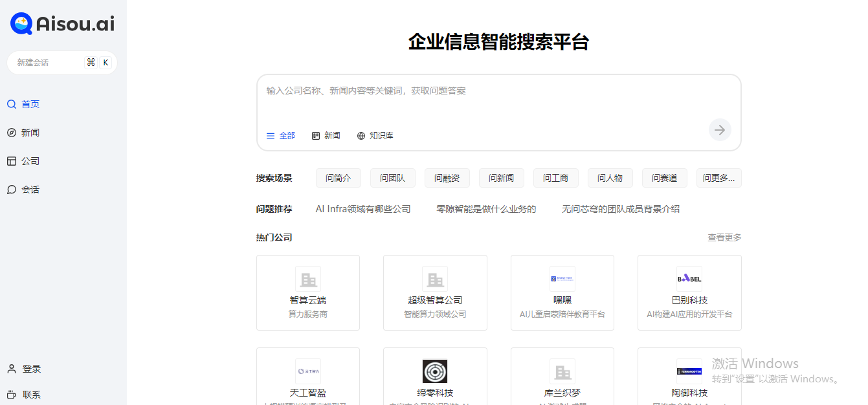
Task: Click the 库兰织梦 placeholder building icon
Action: 562,371
